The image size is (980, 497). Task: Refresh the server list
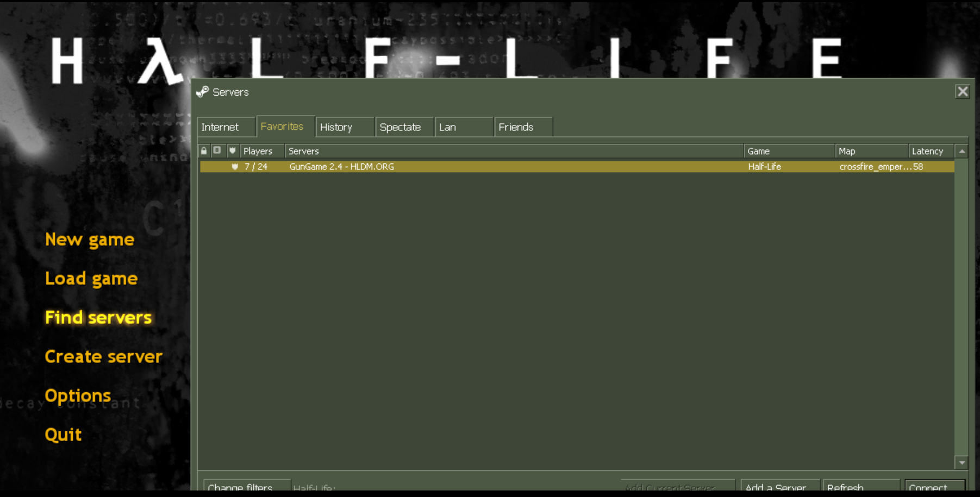(x=862, y=486)
